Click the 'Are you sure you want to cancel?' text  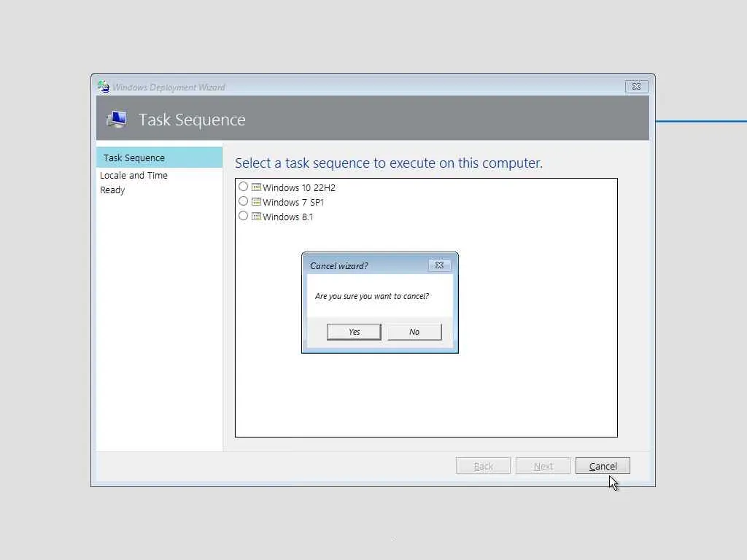tap(371, 296)
